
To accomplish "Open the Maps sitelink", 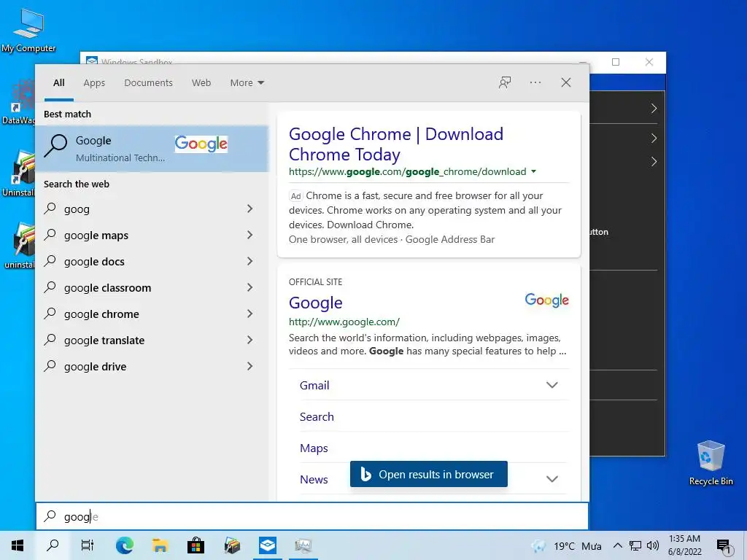I will [x=314, y=448].
